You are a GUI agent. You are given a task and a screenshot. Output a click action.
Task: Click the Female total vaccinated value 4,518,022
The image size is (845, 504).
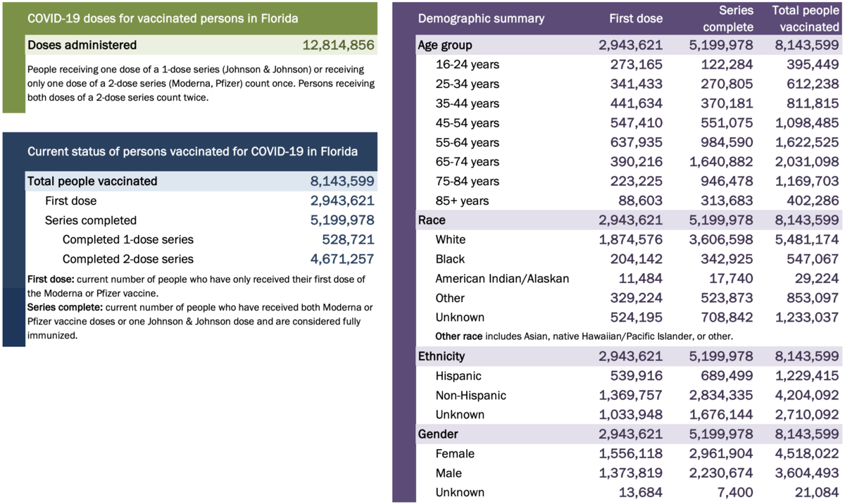806,453
